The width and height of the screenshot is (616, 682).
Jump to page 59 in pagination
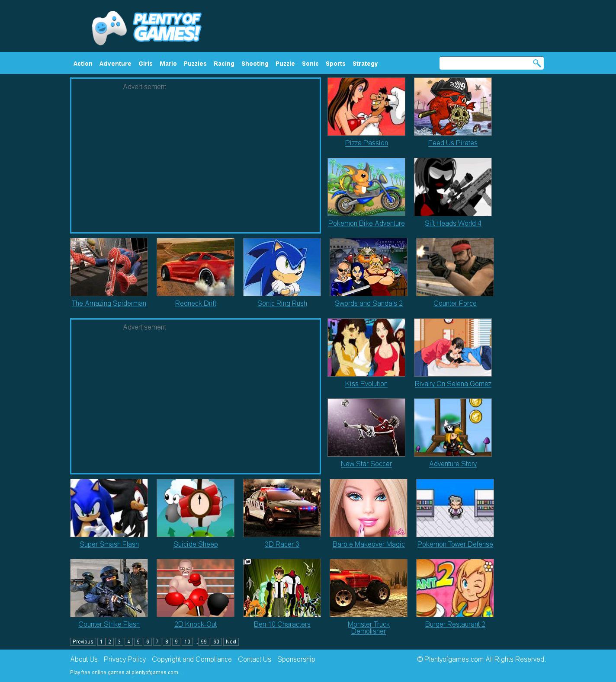click(204, 642)
